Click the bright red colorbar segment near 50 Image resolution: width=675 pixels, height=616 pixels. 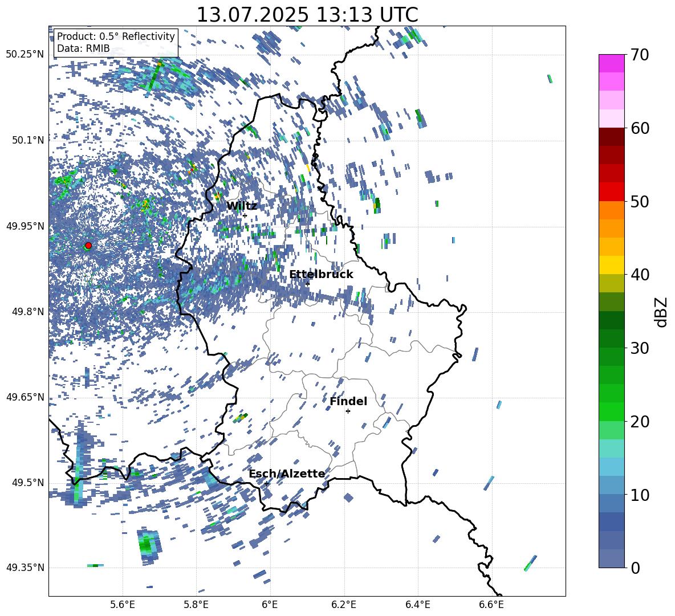coord(611,192)
